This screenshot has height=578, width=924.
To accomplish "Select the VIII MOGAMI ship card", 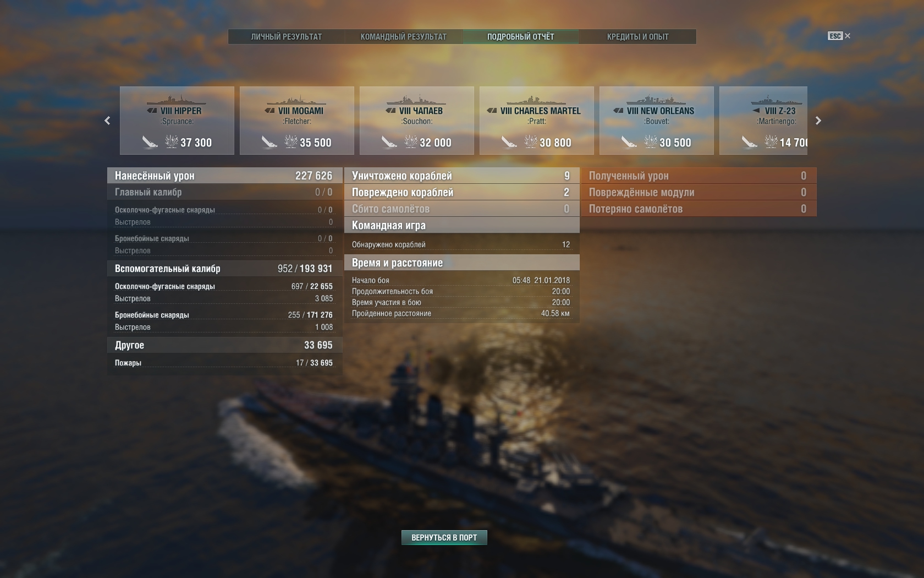I will [297, 121].
